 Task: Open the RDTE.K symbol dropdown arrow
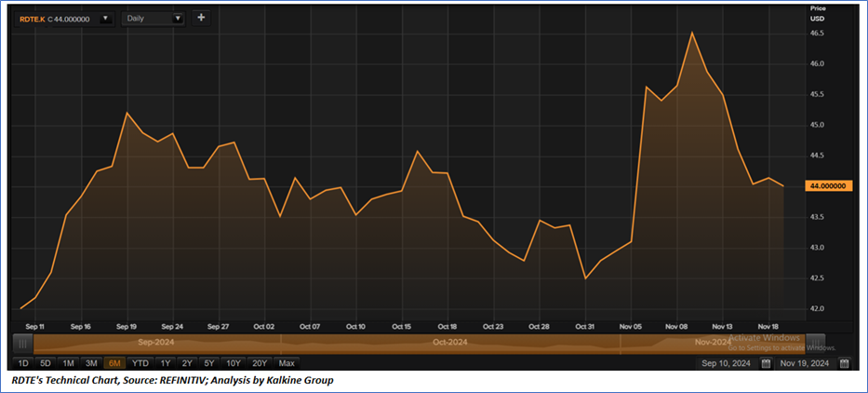tap(104, 19)
